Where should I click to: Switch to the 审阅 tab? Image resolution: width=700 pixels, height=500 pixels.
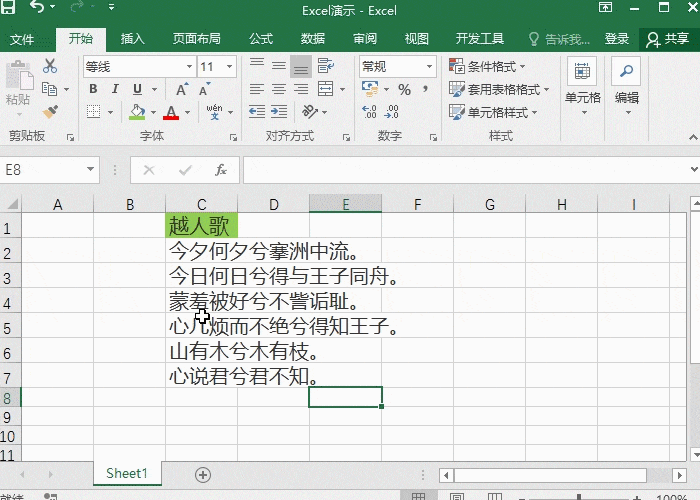pyautogui.click(x=365, y=39)
